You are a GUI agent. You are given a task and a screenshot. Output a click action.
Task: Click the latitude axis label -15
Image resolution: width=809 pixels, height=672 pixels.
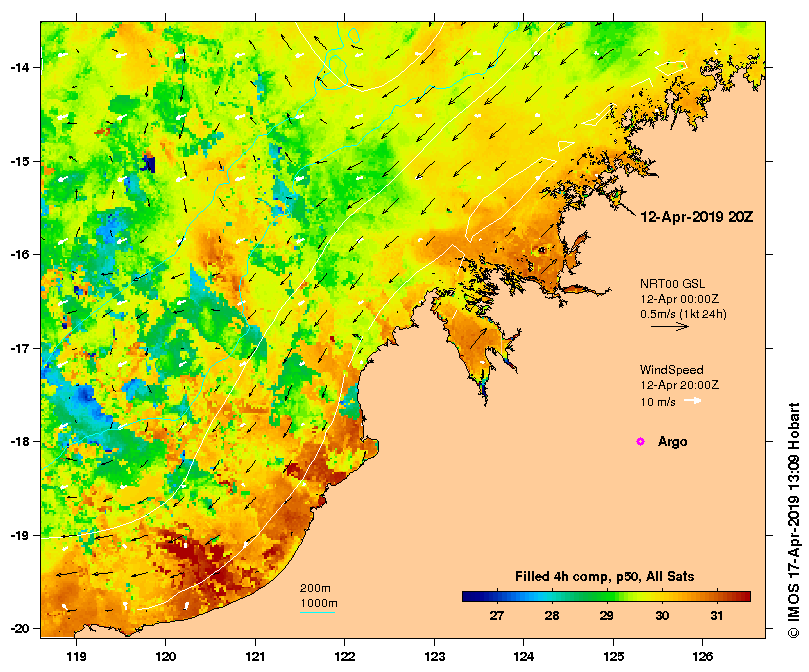point(19,161)
